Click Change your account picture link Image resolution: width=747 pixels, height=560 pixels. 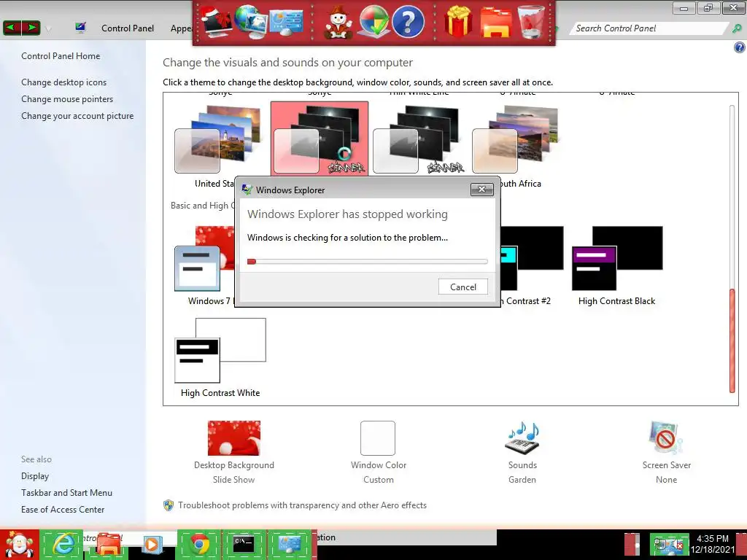point(77,116)
